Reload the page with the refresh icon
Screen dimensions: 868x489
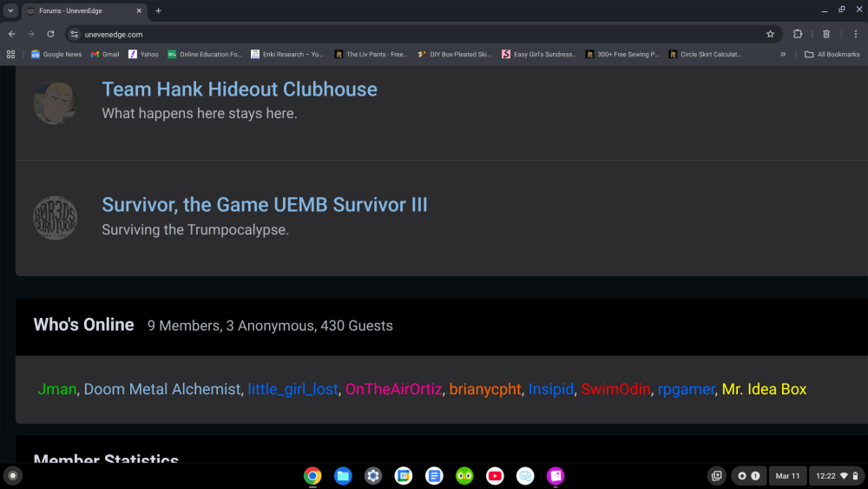[x=50, y=34]
